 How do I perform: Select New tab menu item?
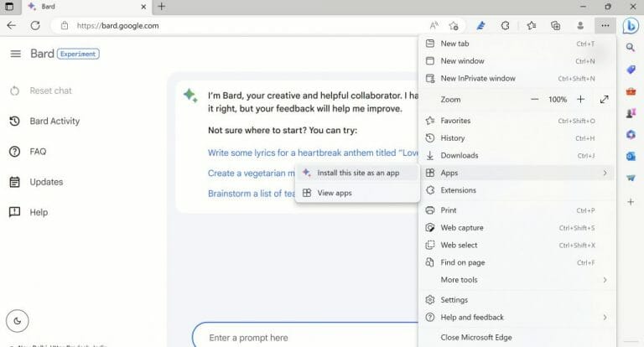(517, 44)
